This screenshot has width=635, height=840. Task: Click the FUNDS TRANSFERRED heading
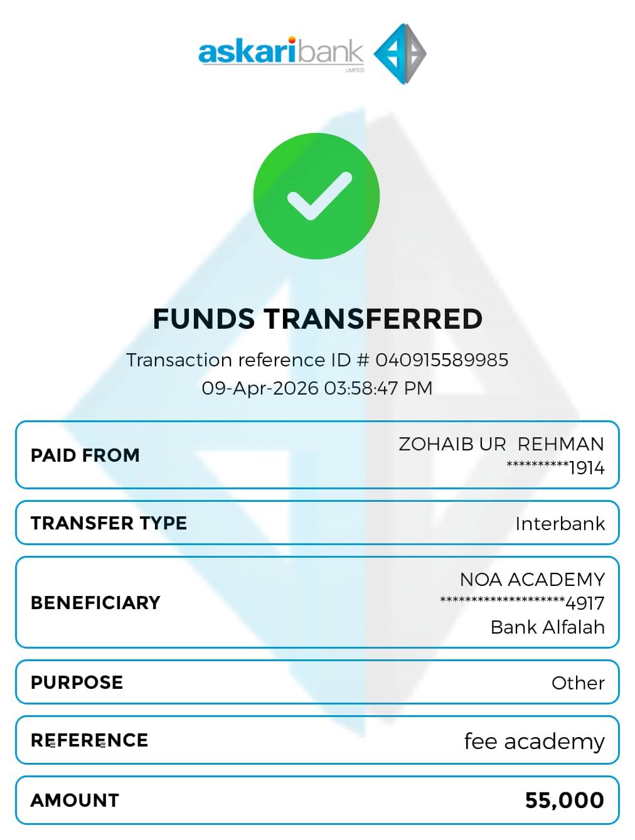(x=317, y=319)
